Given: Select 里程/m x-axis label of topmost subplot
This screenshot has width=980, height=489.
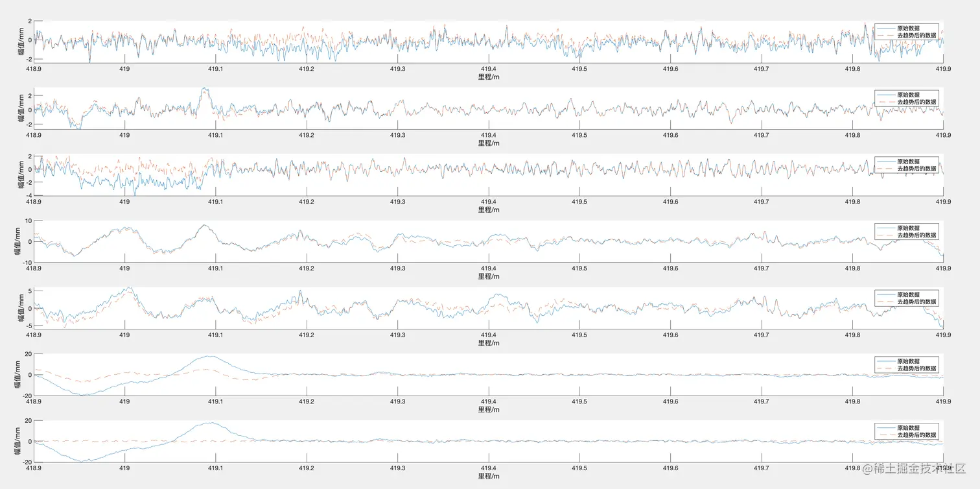Looking at the screenshot, I should tap(489, 77).
